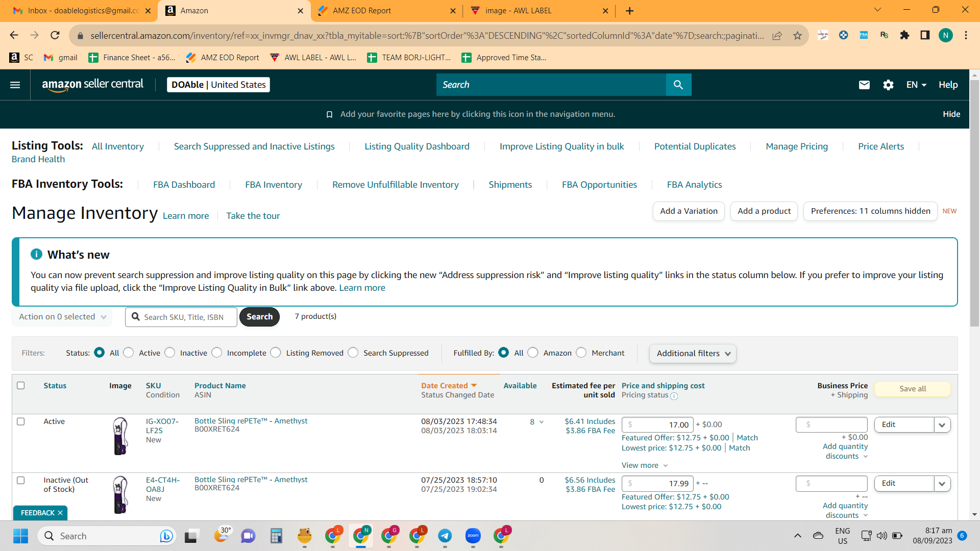Open Task View on the taskbar

click(x=191, y=536)
